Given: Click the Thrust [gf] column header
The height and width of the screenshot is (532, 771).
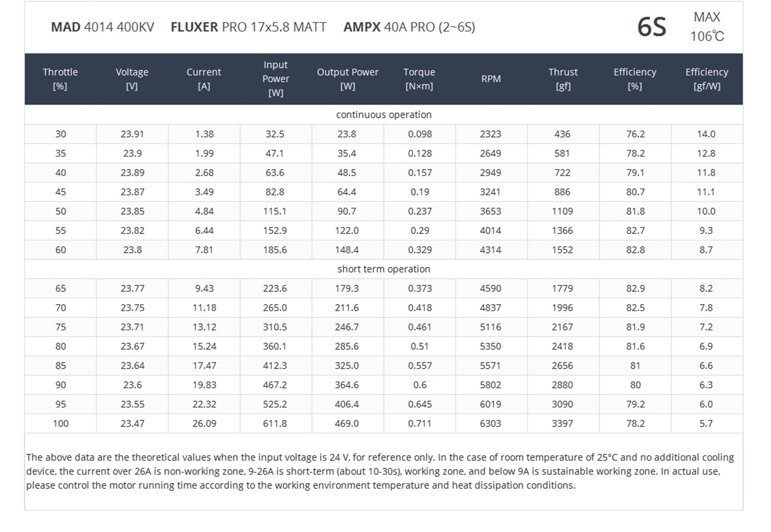Looking at the screenshot, I should click(x=563, y=79).
